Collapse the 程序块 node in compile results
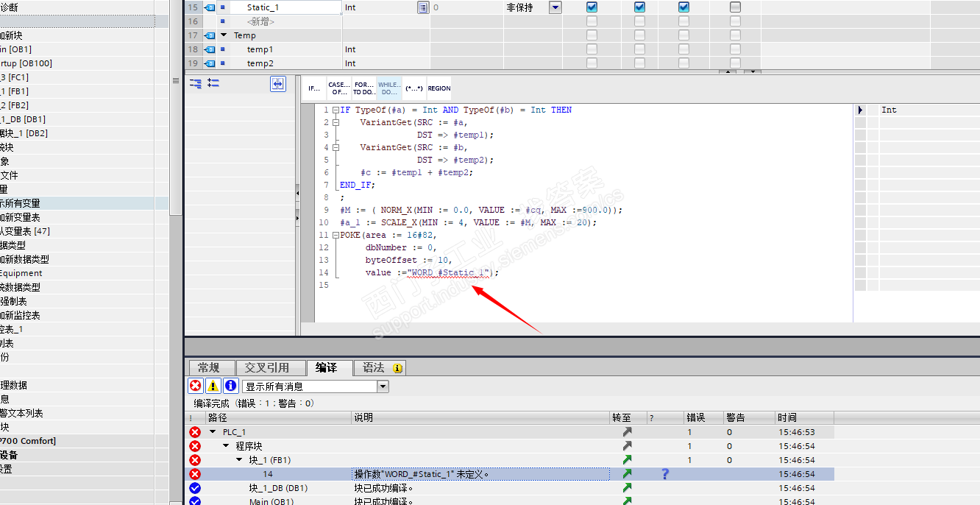The width and height of the screenshot is (980, 505). [227, 446]
